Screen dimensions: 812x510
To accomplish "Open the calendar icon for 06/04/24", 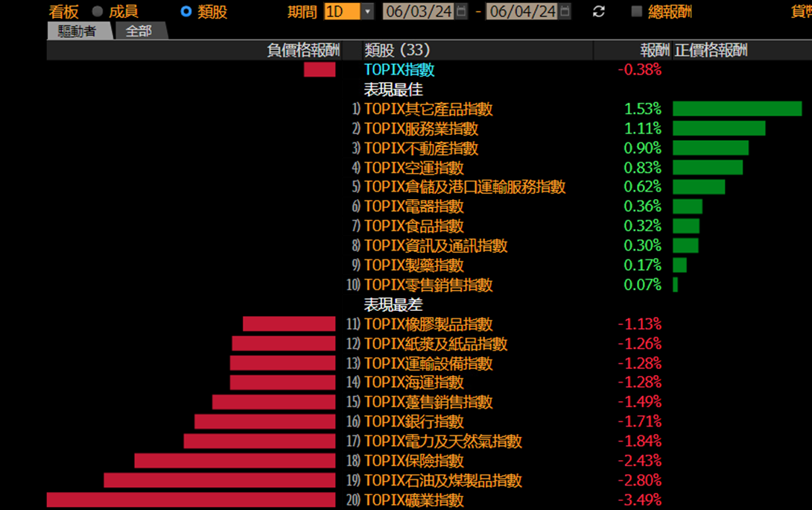I will point(565,11).
